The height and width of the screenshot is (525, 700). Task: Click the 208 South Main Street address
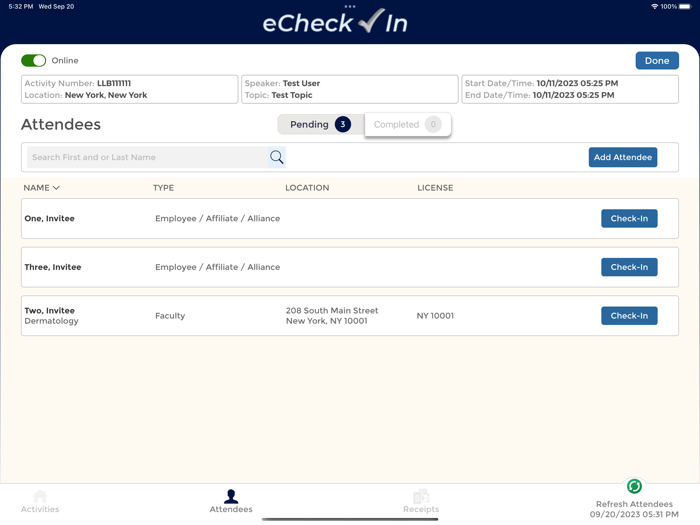(x=332, y=316)
